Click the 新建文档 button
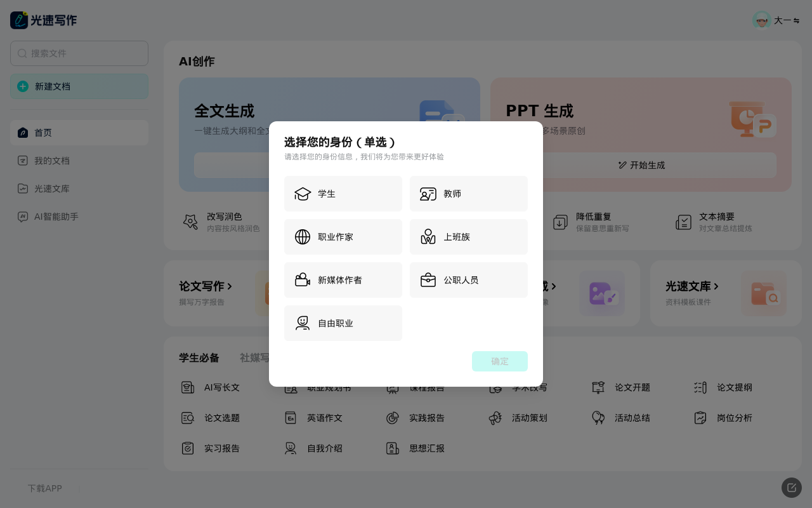The image size is (812, 508). click(x=79, y=86)
